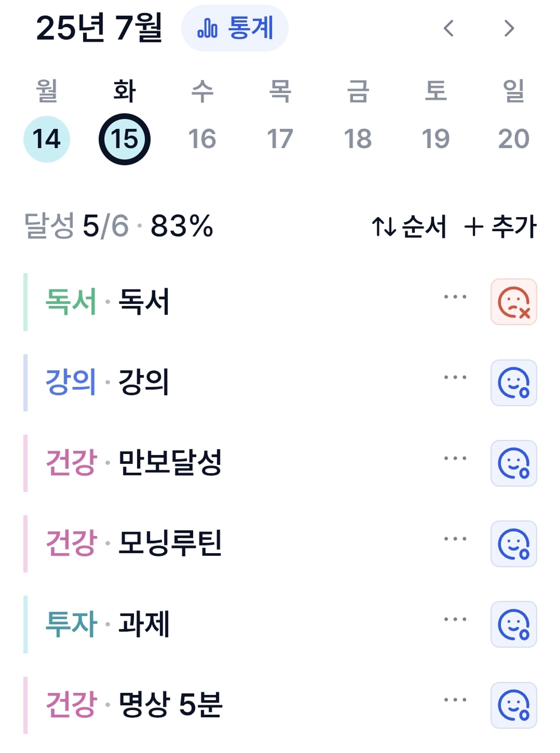Go to next week with right chevron
Screen dimensions: 560x753
click(x=509, y=28)
